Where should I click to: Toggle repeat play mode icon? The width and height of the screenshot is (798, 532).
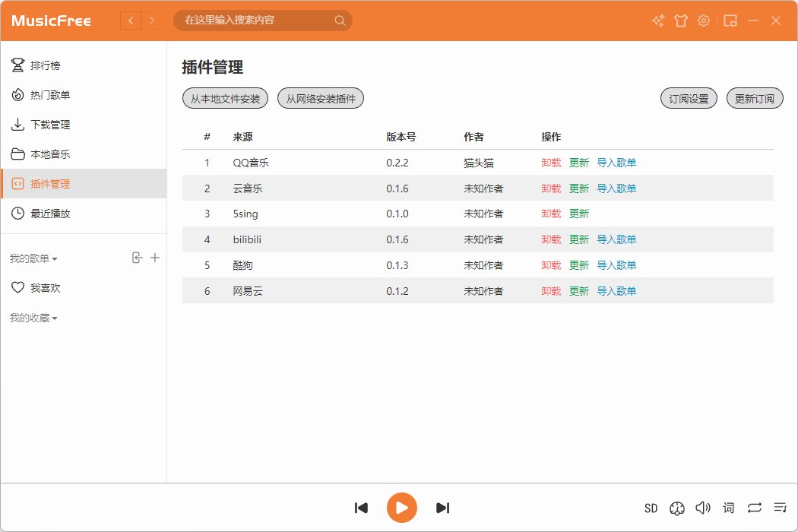coord(755,508)
